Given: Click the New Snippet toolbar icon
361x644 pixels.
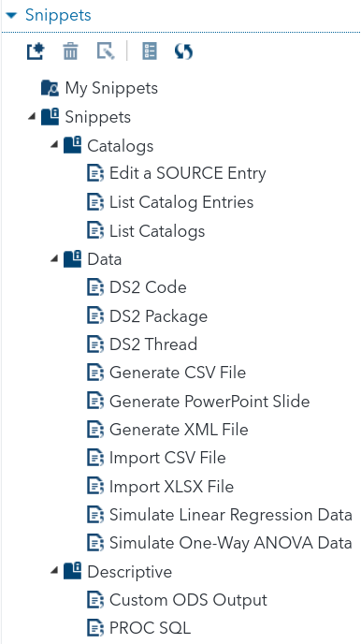Looking at the screenshot, I should [x=36, y=51].
